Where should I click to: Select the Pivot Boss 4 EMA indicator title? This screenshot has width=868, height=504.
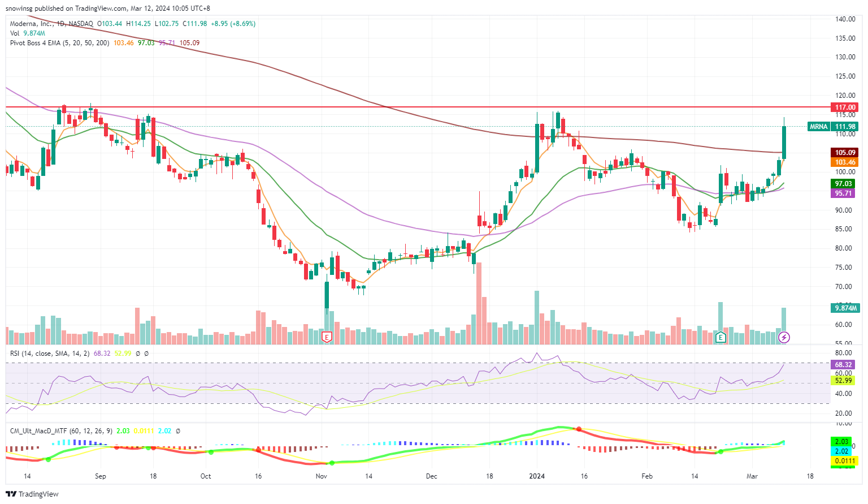point(59,43)
